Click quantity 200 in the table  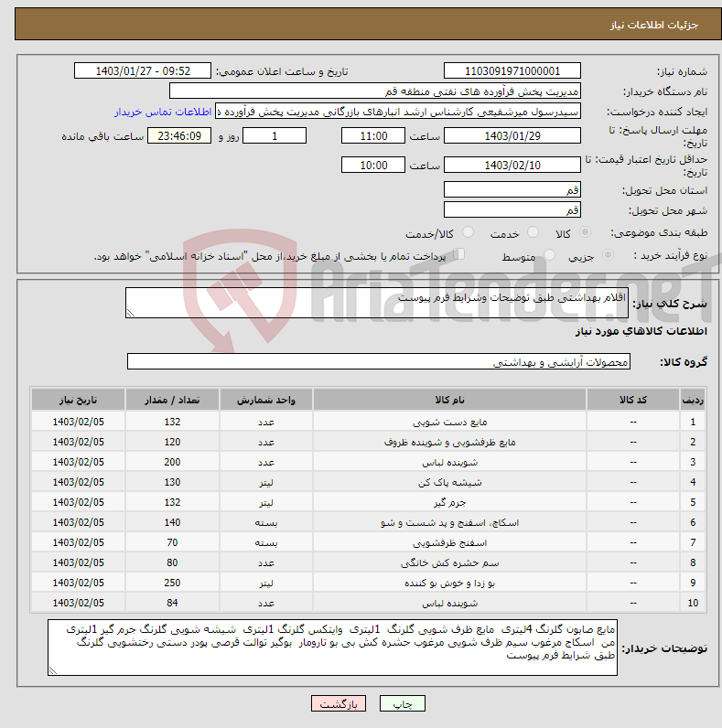coord(172,462)
